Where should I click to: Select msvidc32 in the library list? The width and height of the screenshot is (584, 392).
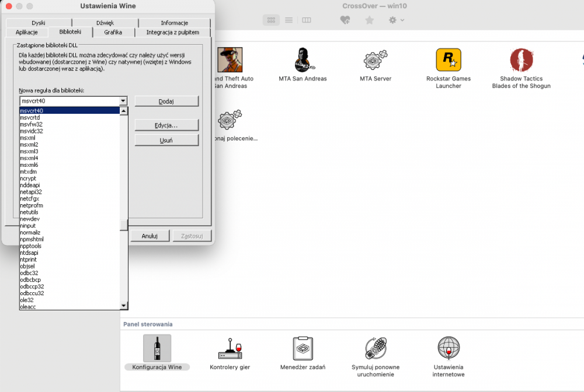pyautogui.click(x=69, y=131)
